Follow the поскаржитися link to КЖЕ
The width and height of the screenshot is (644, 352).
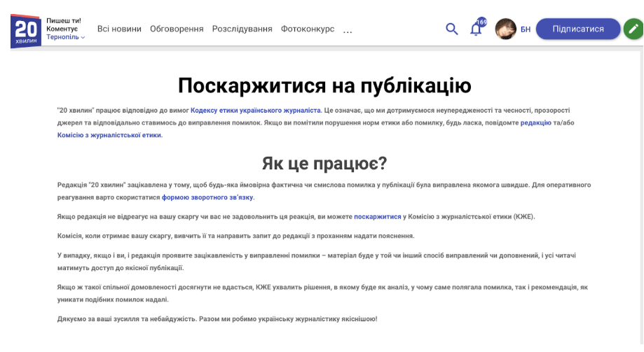click(378, 217)
